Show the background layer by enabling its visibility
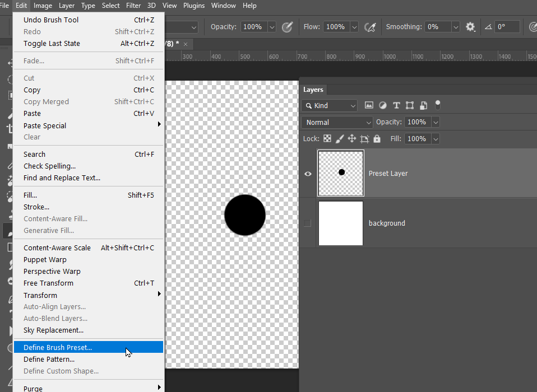Screen dimensions: 537x392 [x=307, y=223]
